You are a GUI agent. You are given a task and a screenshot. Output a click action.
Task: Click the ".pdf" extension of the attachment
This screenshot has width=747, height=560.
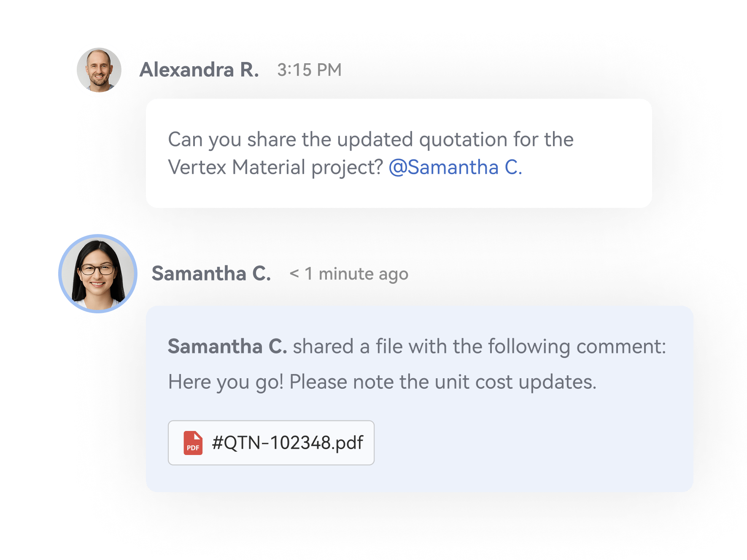[348, 443]
